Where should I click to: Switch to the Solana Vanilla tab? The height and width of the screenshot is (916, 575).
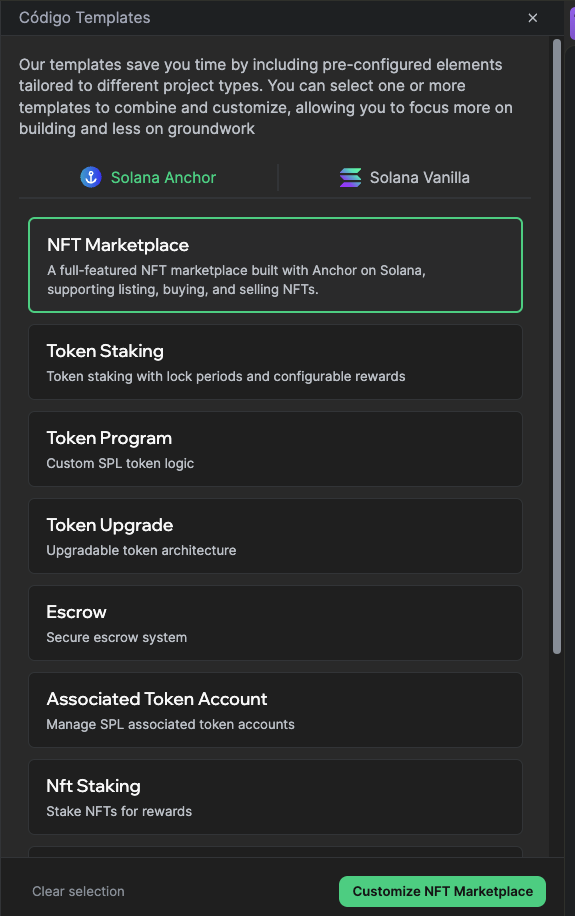pyautogui.click(x=404, y=177)
